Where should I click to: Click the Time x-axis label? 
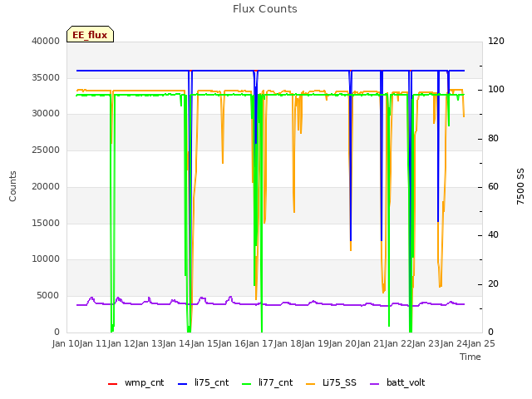tap(470, 357)
